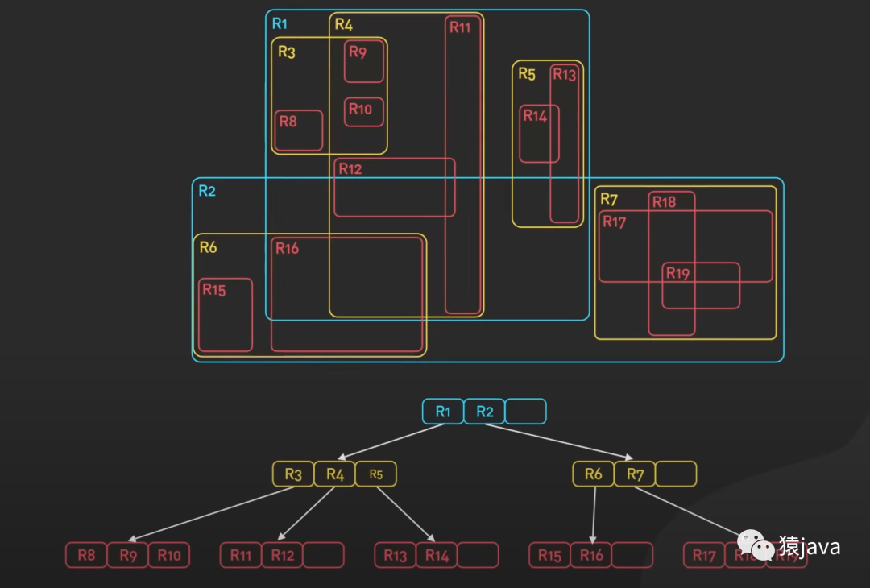Click the R16 leaf cell in the tree

(591, 555)
